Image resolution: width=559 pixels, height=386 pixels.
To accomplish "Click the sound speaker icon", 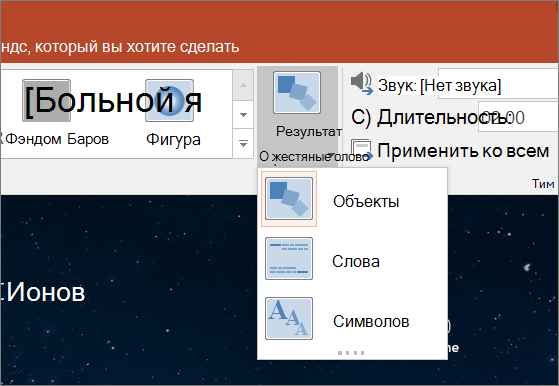I will pos(361,83).
